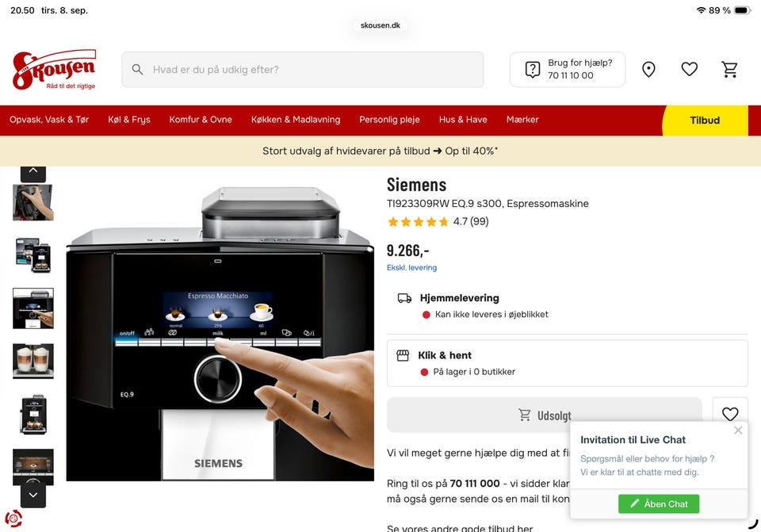Open the yellow Tilbud tab
This screenshot has height=532, width=761.
(x=705, y=121)
